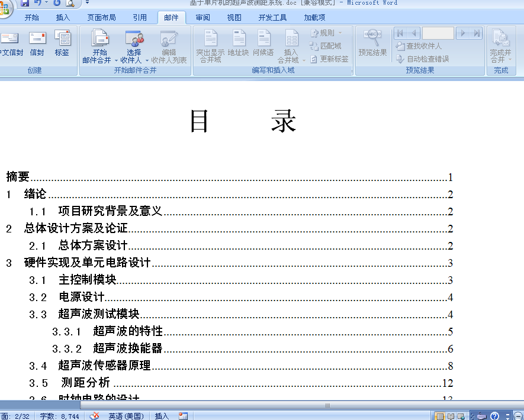Click the 信封 (Envelopes) icon
The width and height of the screenshot is (524, 420).
37,43
